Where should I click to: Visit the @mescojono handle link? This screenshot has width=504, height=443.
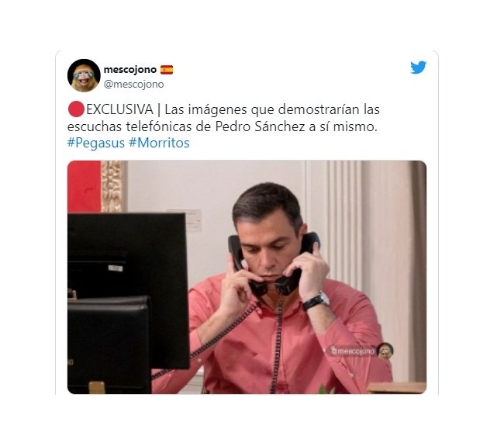point(133,85)
